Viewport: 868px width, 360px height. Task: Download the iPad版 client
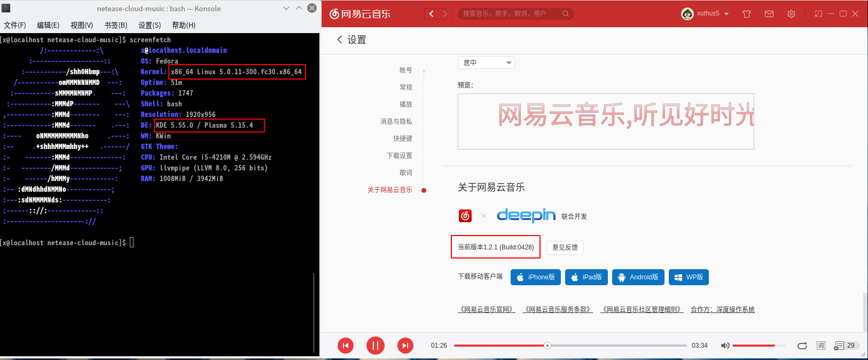click(x=587, y=277)
